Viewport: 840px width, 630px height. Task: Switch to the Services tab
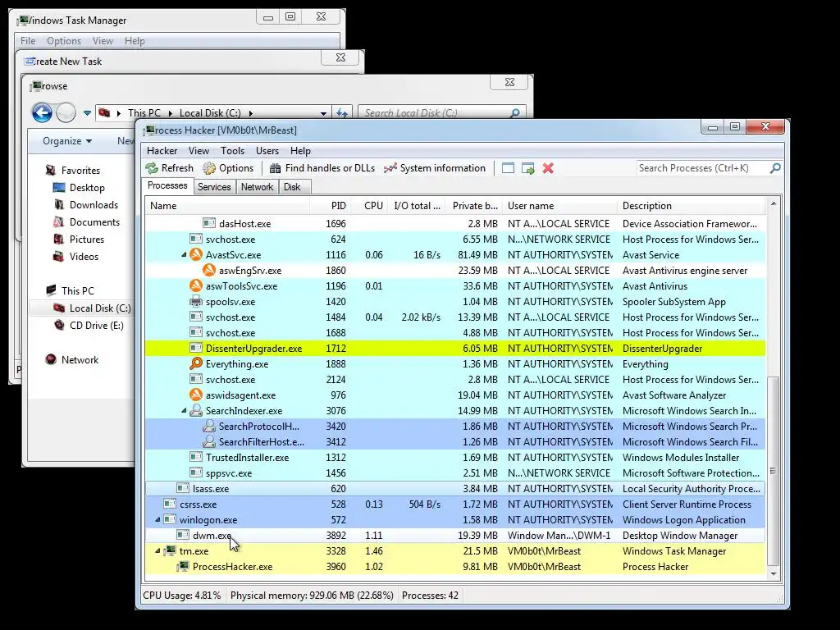coord(214,187)
